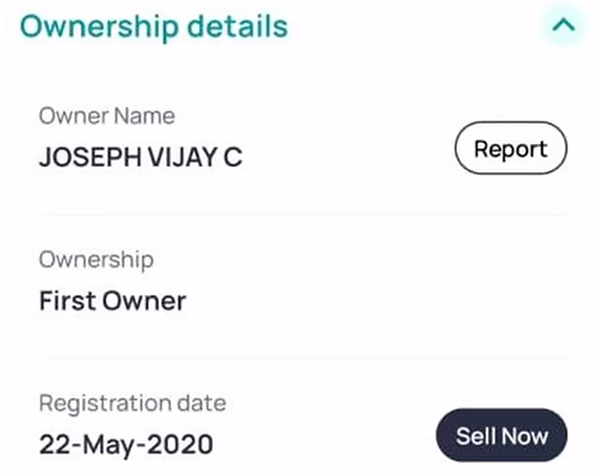Viewport: 600px width, 476px height.
Task: Click the word details in the heading
Action: coord(237,27)
